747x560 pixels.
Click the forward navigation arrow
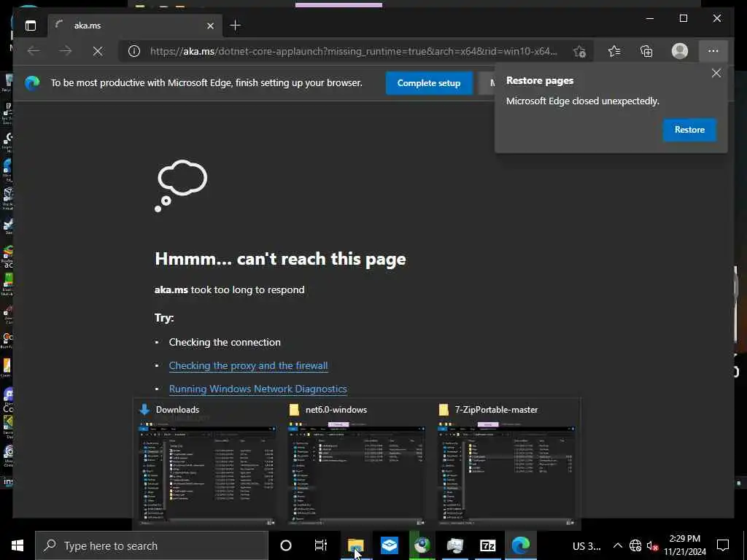pyautogui.click(x=66, y=51)
